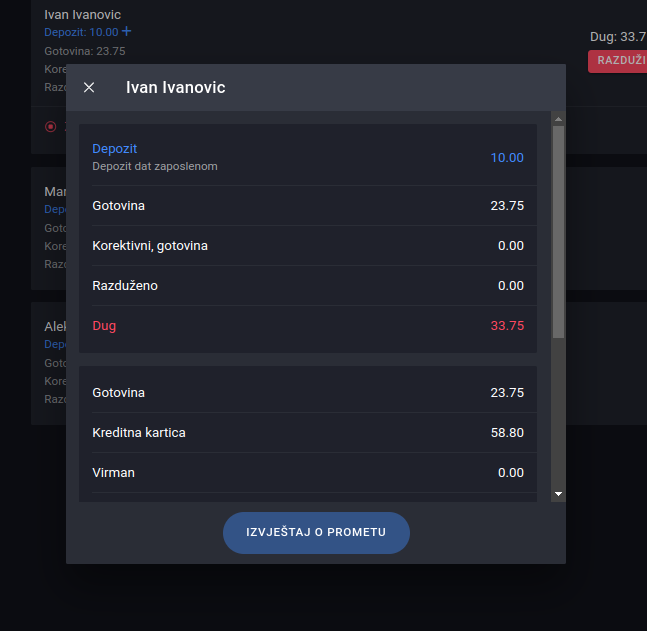Viewport: 647px width, 631px height.
Task: Click the Depozit amount 10.00 in dialog
Action: click(506, 158)
